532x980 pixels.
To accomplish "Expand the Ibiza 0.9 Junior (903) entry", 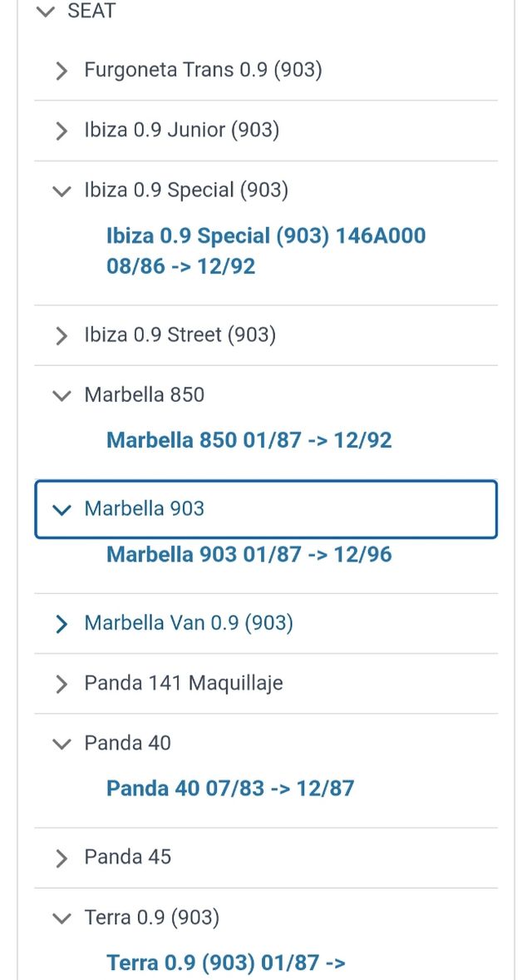I will 61,131.
